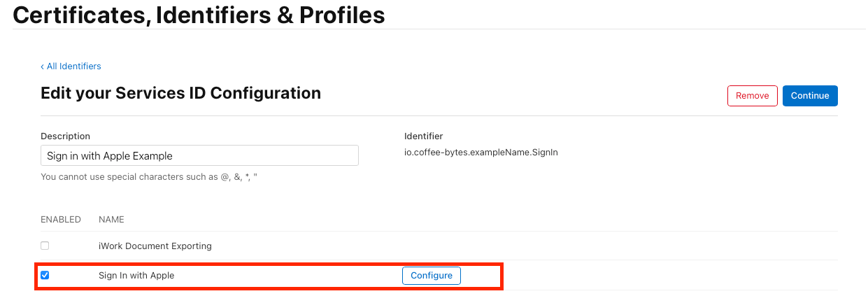868x296 pixels.
Task: Click the red highlight border around the Sign In row
Action: (x=501, y=276)
